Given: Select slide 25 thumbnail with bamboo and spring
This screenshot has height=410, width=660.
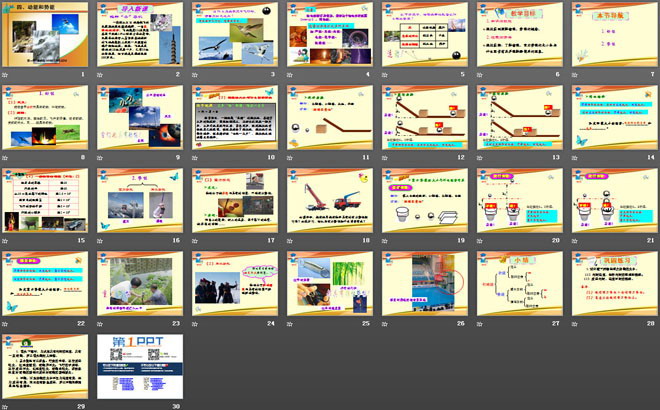Looking at the screenshot, I should pos(330,283).
